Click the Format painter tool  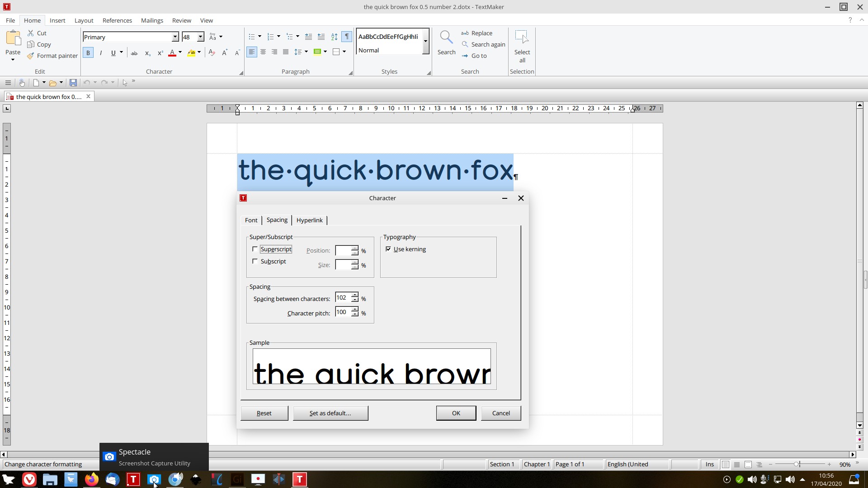click(x=52, y=56)
